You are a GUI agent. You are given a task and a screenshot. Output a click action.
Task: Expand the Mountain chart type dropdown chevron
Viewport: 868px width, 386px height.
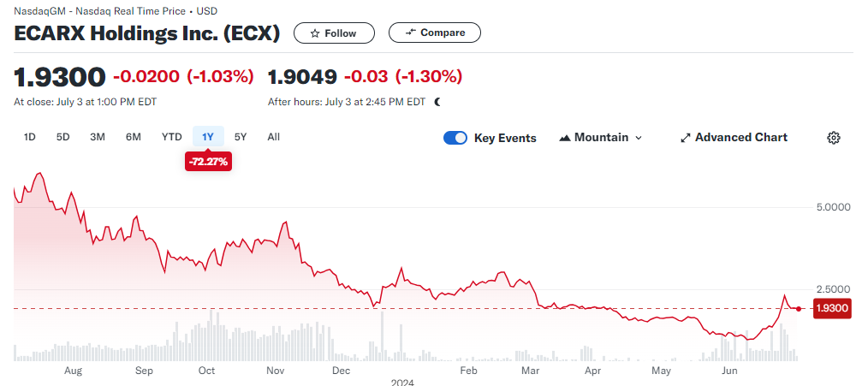point(639,138)
